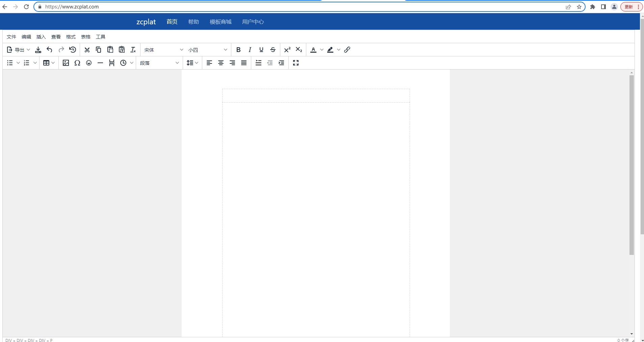Copy the selected content
Viewport: 644px width, 342px height.
click(99, 50)
